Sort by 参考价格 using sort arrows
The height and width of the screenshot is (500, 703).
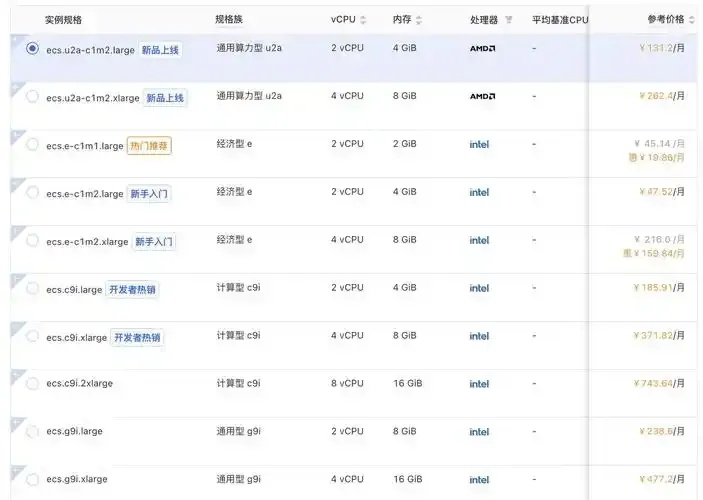tap(691, 20)
